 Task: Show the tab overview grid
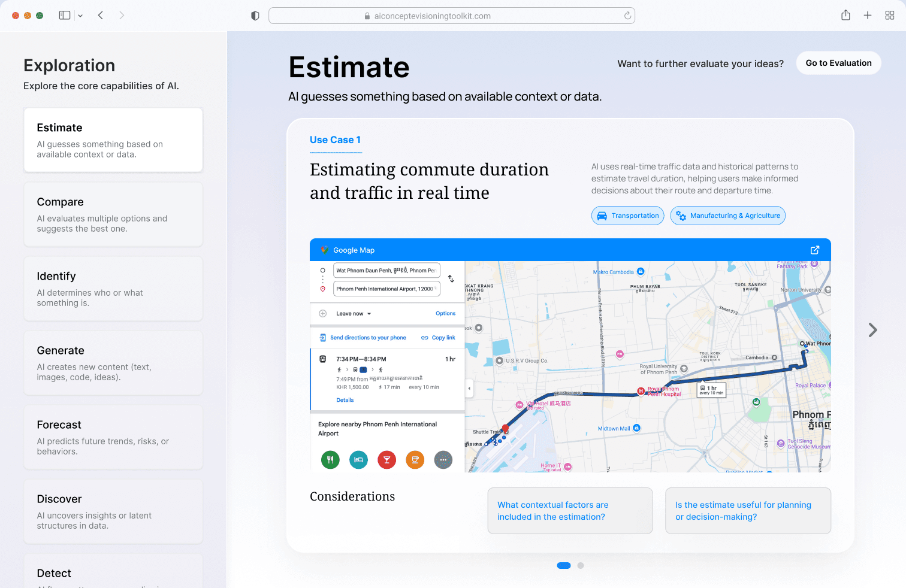pos(890,16)
